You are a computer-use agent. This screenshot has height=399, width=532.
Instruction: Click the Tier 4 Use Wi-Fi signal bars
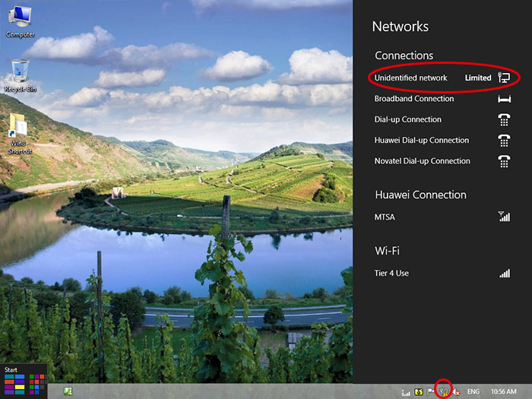[x=505, y=274]
